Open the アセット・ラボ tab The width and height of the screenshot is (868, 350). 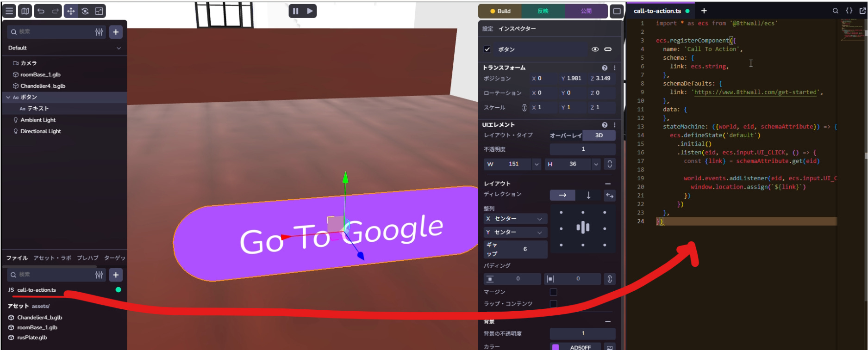[52, 258]
